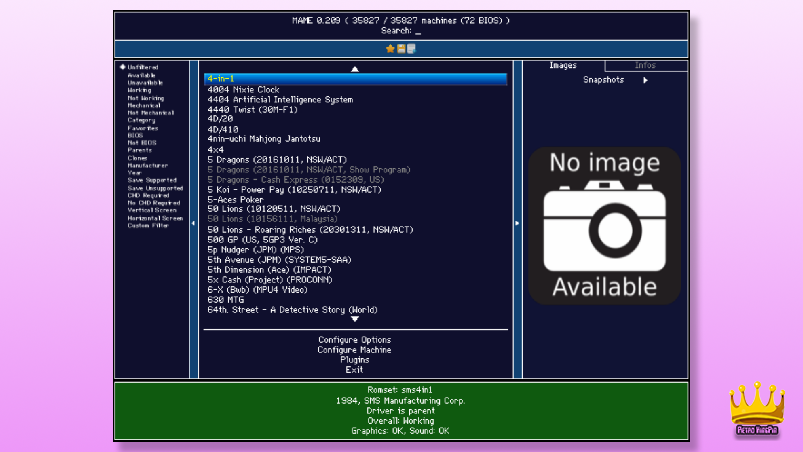Select 4440 Twist (30M-F1)
Image resolution: width=803 pixels, height=452 pixels.
pos(252,110)
